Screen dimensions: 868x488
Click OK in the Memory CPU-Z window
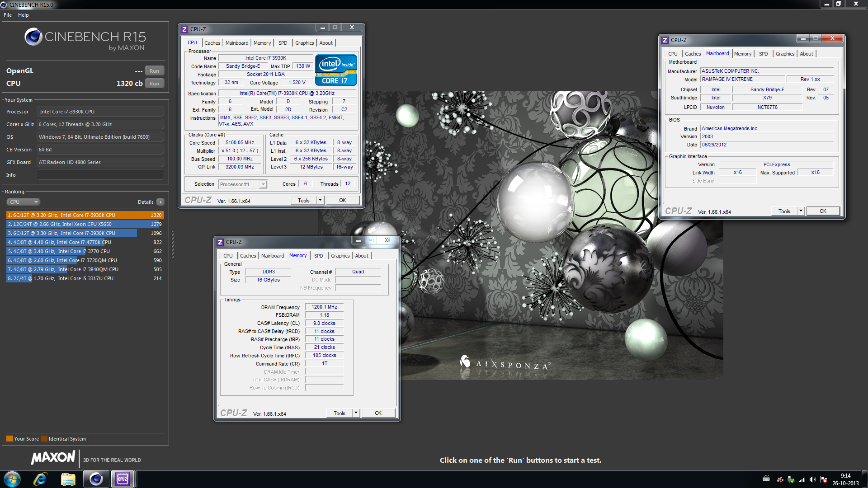tap(378, 413)
